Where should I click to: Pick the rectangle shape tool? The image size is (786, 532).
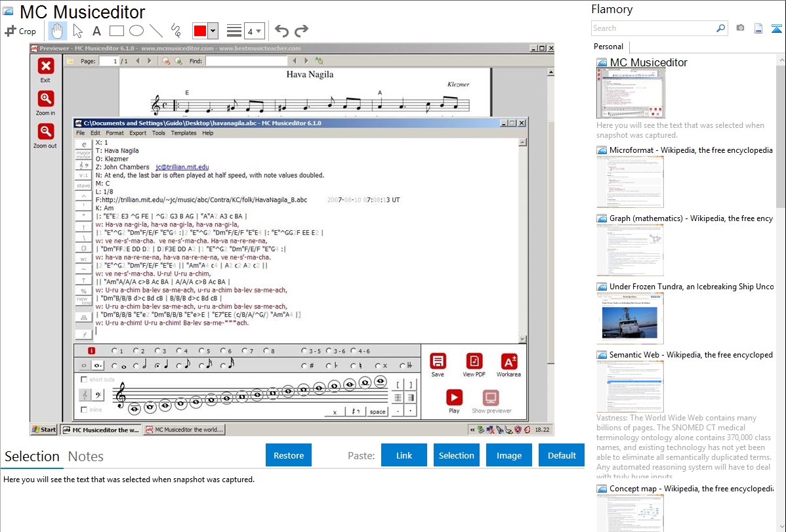tap(116, 31)
